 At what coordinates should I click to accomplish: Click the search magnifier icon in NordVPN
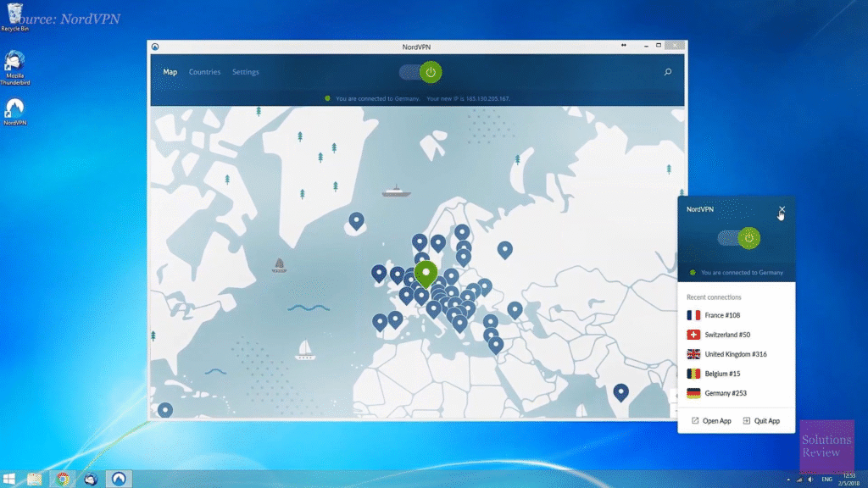point(668,72)
